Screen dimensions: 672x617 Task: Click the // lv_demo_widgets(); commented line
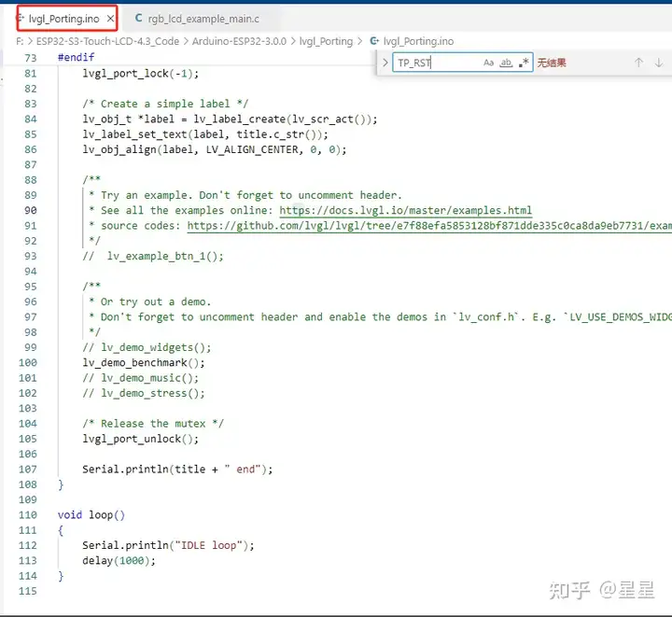point(147,347)
